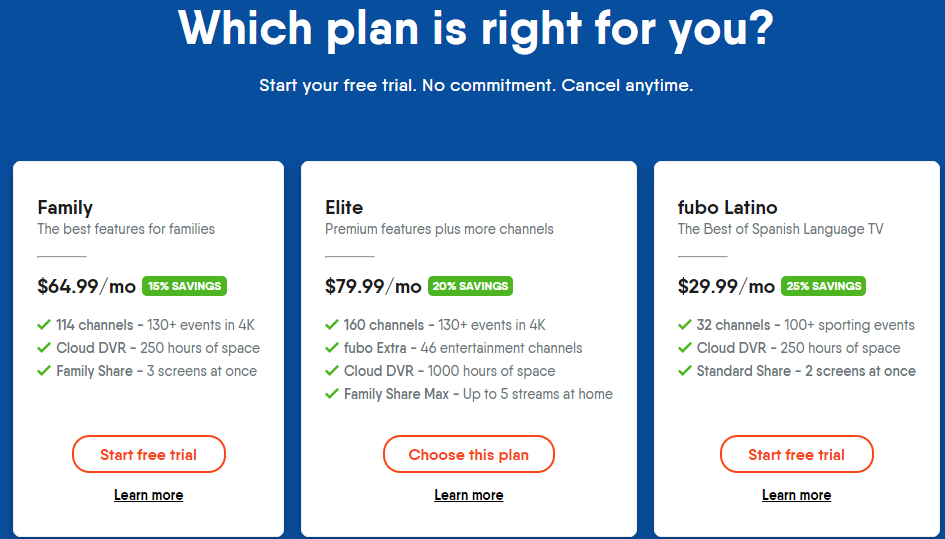Click the fubo Latino plan heading

(x=727, y=207)
